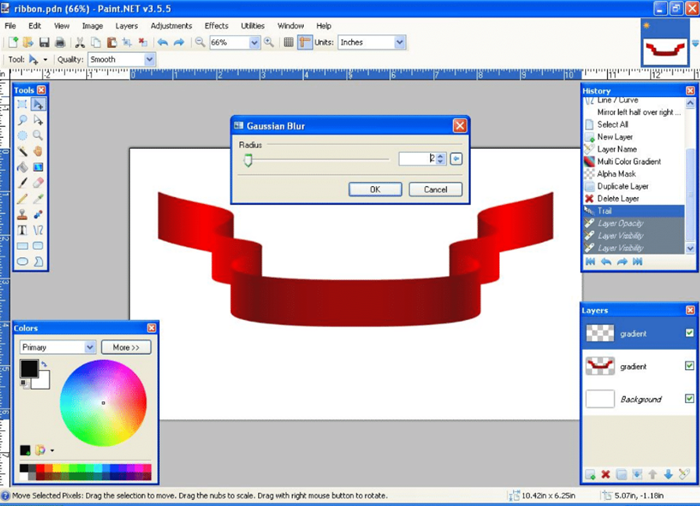The height and width of the screenshot is (506, 700).
Task: Toggle visibility of top gradient layer
Action: (x=689, y=333)
